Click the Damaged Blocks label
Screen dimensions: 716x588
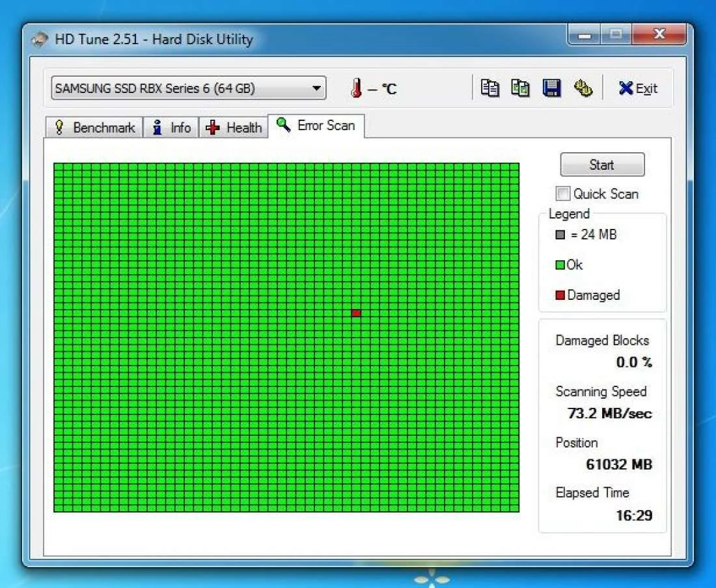tap(602, 340)
